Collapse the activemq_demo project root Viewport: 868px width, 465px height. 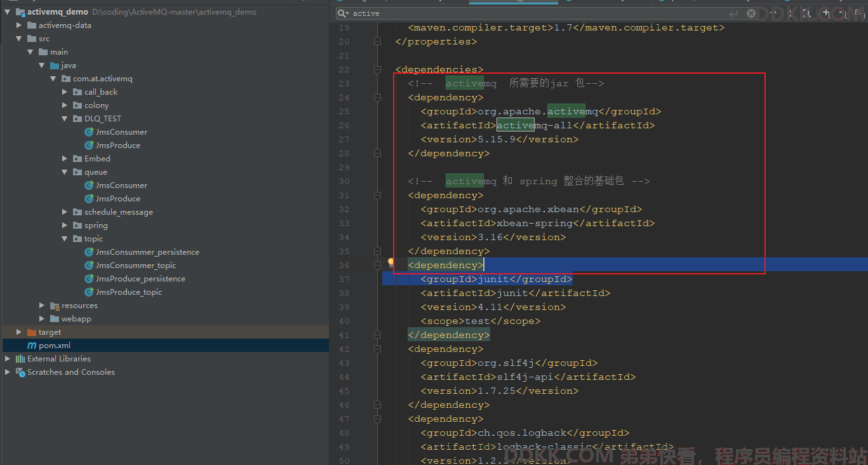tap(8, 12)
